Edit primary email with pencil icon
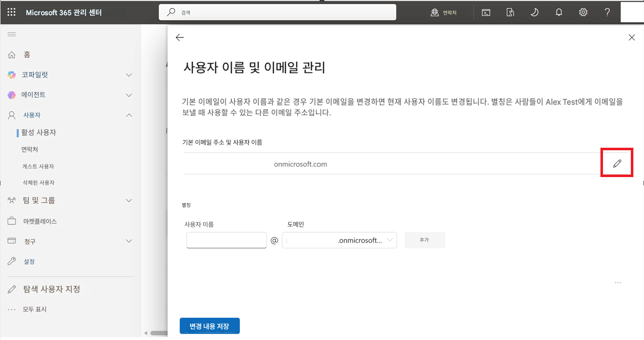 click(617, 163)
